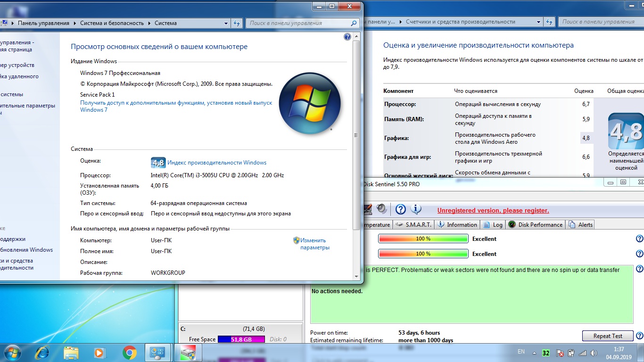This screenshot has height=362, width=644.
Task: Open address bar history dropdown in System window
Action: [226, 23]
